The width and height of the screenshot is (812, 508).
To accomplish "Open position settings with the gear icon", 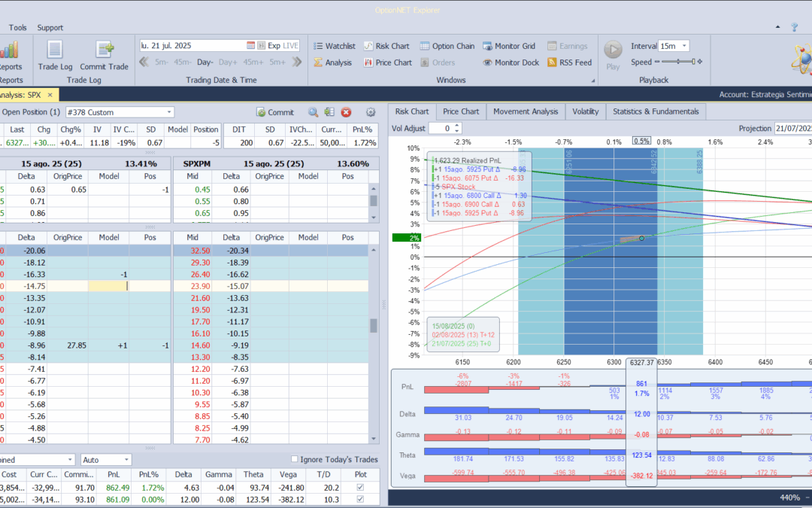I will pyautogui.click(x=370, y=112).
